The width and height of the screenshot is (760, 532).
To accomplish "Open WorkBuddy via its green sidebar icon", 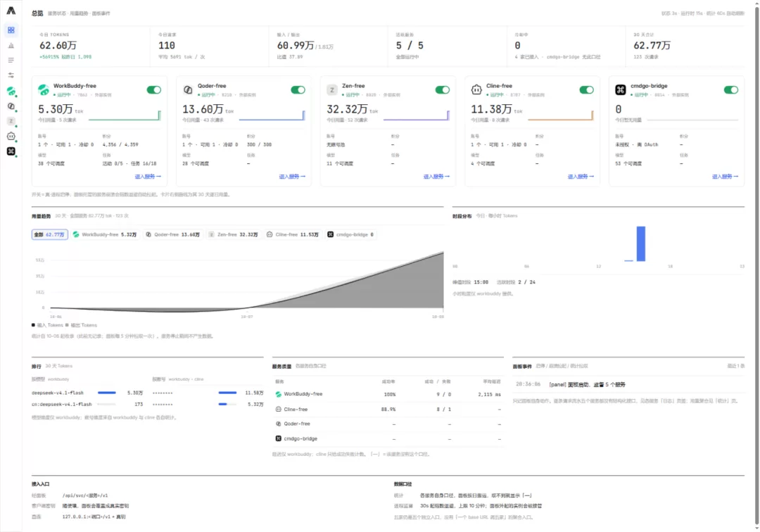I will [11, 91].
